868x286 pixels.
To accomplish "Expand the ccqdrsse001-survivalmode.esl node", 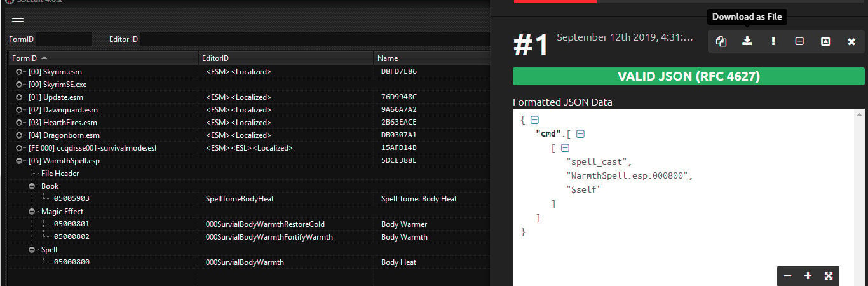I will pos(20,148).
